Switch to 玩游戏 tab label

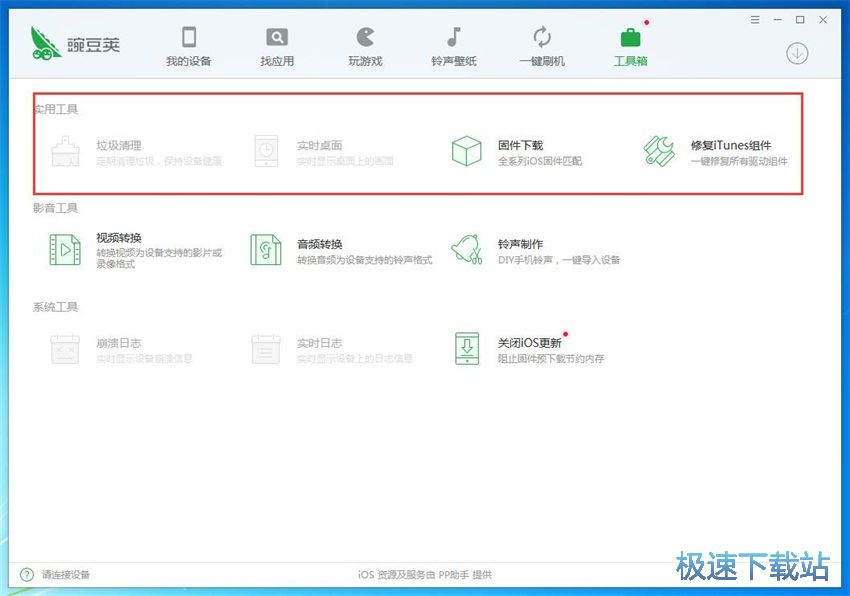[x=365, y=61]
